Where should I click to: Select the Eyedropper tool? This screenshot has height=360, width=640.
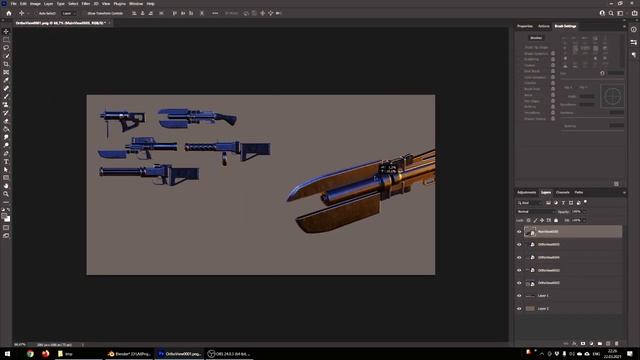[6, 80]
